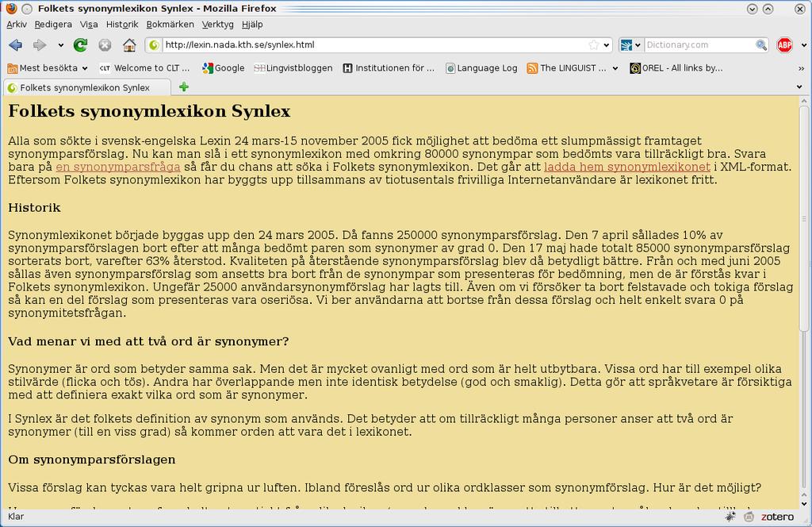Click the 'Folkets synonymlexikon Synlex' page heading

point(149,111)
